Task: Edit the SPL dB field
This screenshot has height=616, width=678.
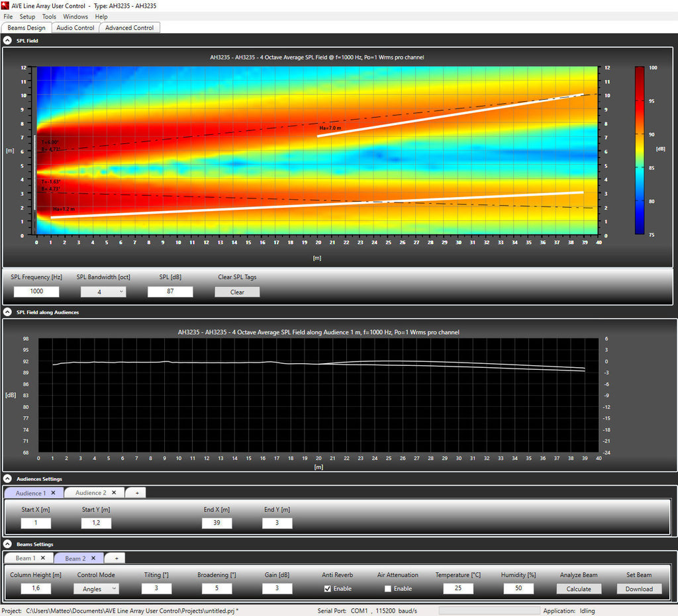Action: pyautogui.click(x=170, y=292)
